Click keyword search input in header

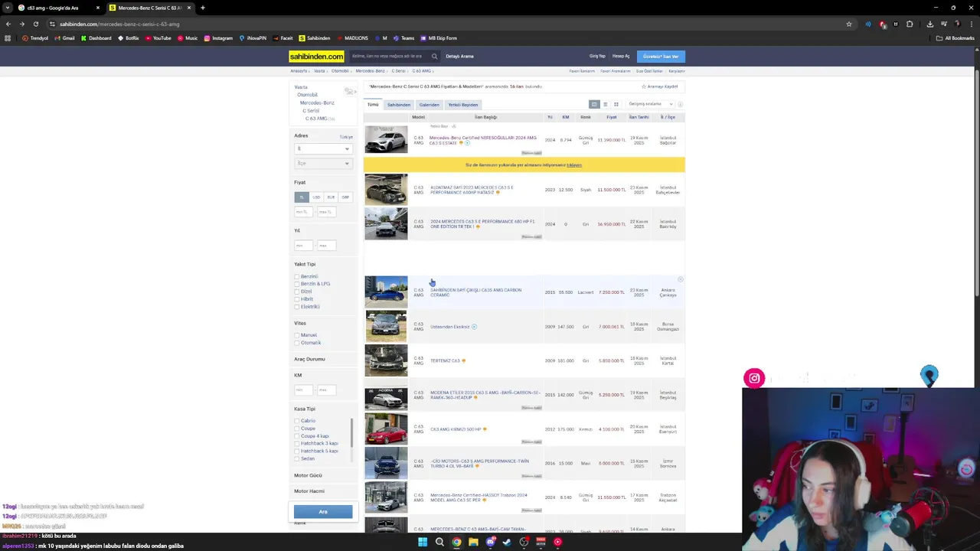pyautogui.click(x=389, y=56)
